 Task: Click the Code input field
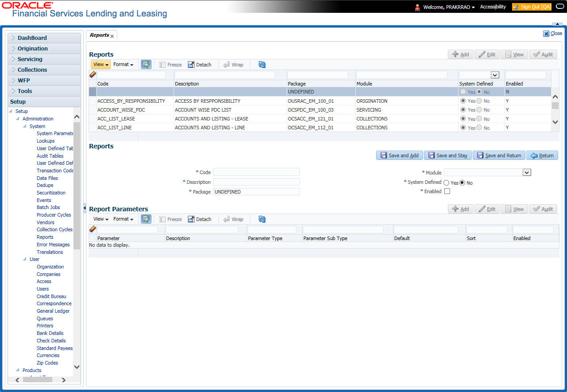pyautogui.click(x=256, y=172)
